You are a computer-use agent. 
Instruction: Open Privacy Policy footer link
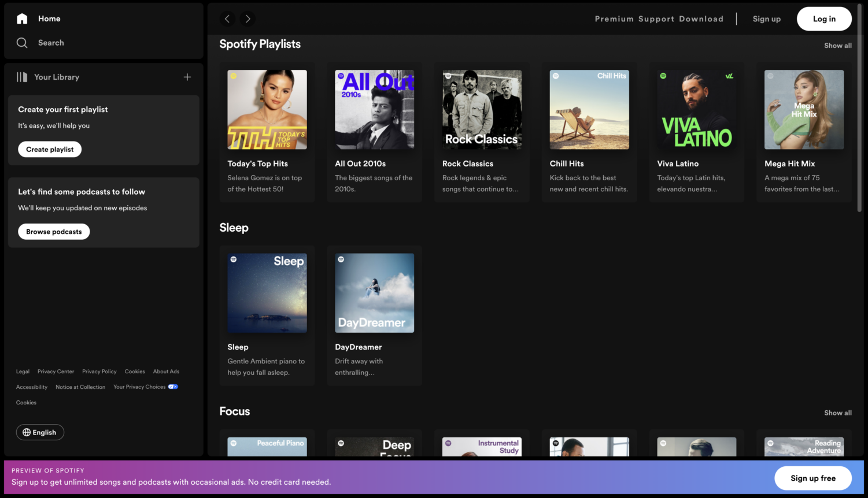coord(99,371)
